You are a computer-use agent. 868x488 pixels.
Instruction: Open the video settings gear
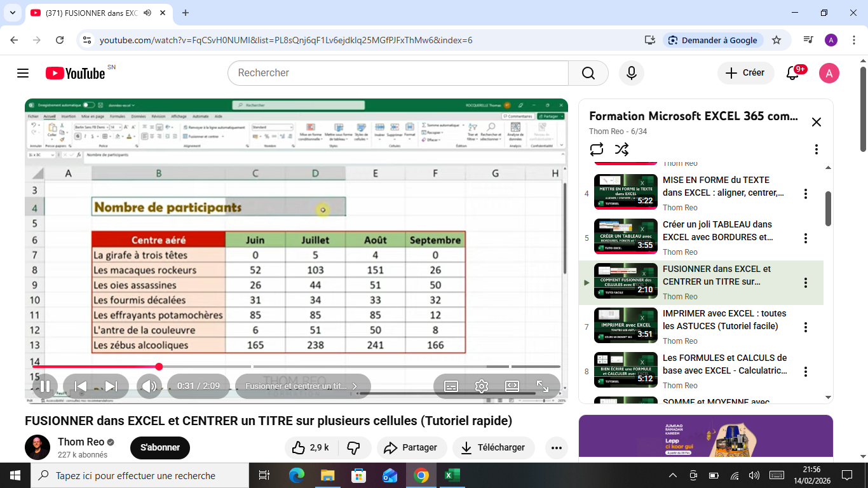point(482,386)
